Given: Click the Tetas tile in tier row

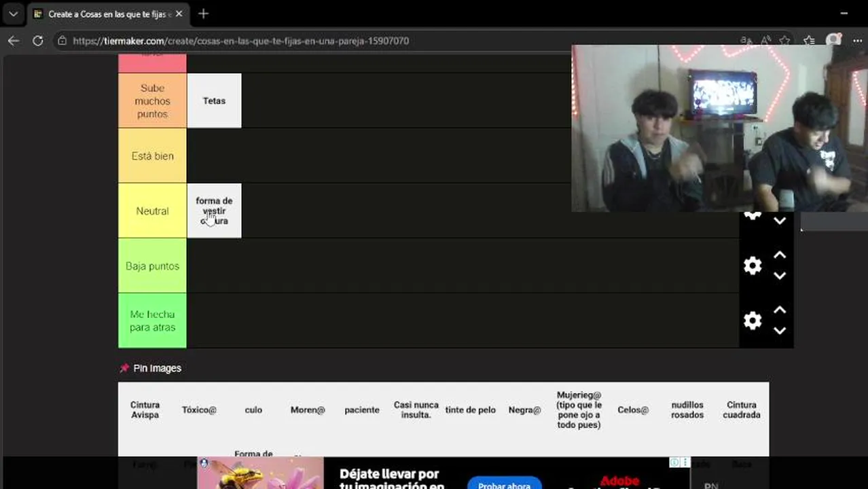Looking at the screenshot, I should [214, 101].
